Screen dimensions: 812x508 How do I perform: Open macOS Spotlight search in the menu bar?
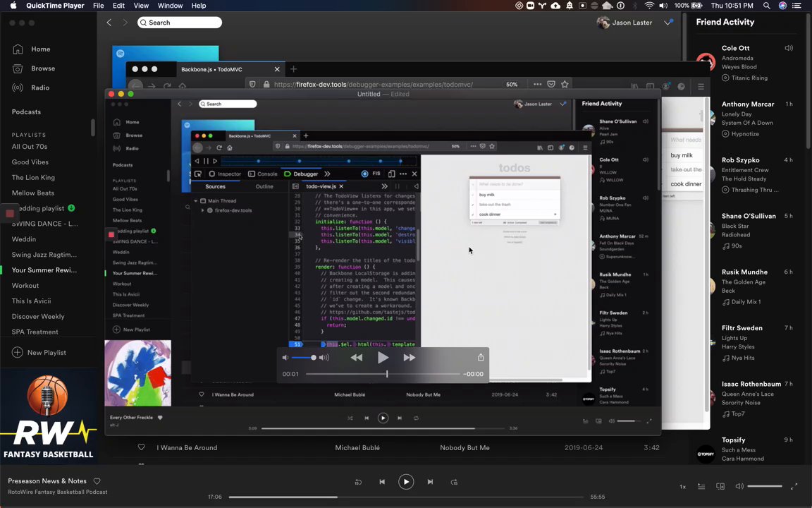pos(766,6)
